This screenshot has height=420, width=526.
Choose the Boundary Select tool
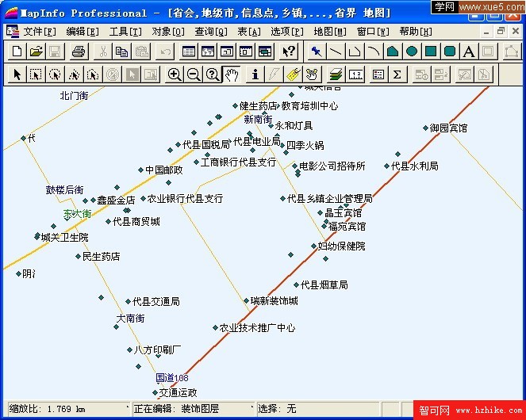tap(94, 74)
